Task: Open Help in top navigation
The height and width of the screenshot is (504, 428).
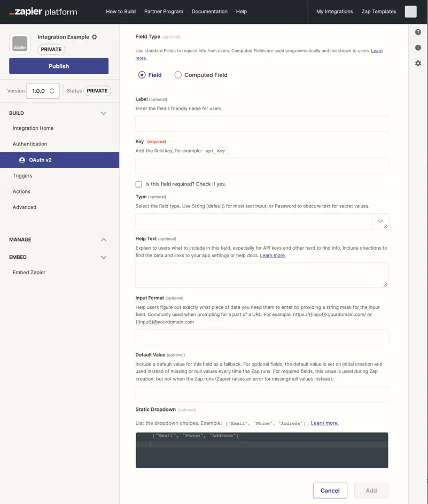Action: [242, 12]
